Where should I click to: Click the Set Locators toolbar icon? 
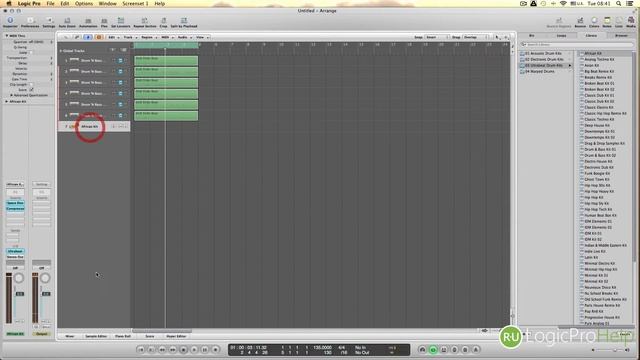tap(121, 22)
